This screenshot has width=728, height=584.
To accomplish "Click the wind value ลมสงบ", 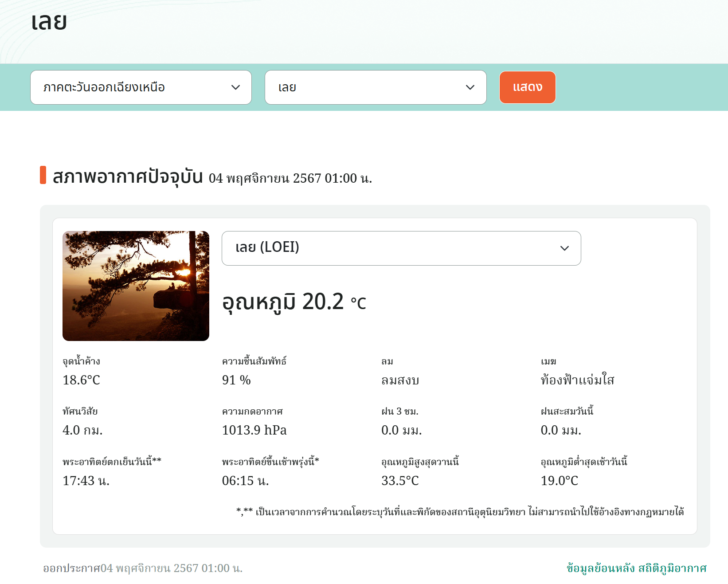I will 400,380.
